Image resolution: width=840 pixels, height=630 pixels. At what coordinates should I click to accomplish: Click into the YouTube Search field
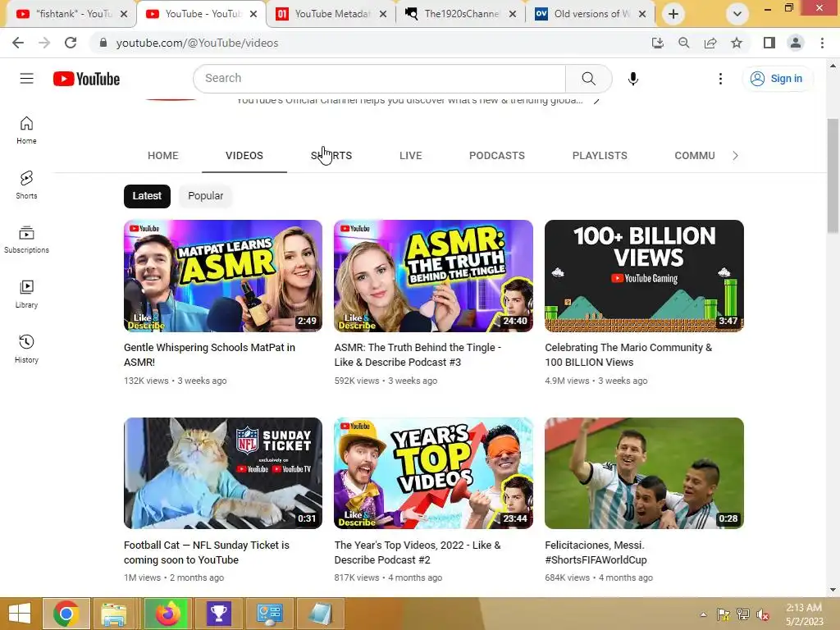pyautogui.click(x=379, y=79)
